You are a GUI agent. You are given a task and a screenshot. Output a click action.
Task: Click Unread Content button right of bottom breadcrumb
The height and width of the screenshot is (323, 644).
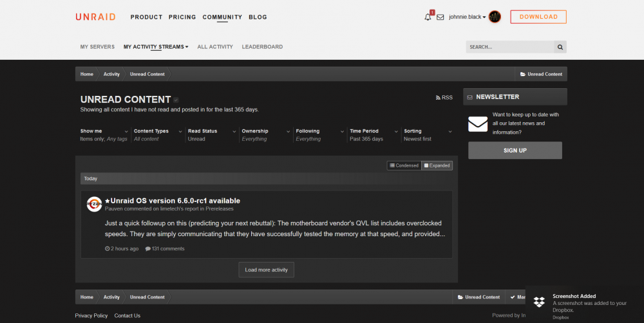coord(479,297)
